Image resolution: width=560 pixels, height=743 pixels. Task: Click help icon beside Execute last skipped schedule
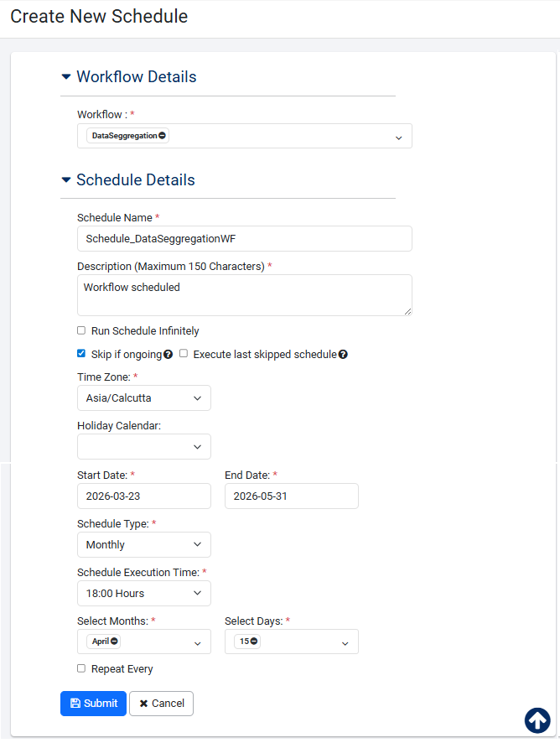coord(343,355)
